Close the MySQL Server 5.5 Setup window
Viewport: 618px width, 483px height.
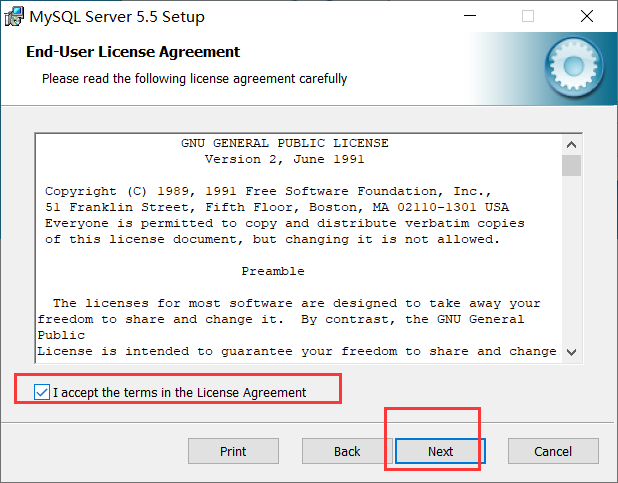click(x=587, y=17)
